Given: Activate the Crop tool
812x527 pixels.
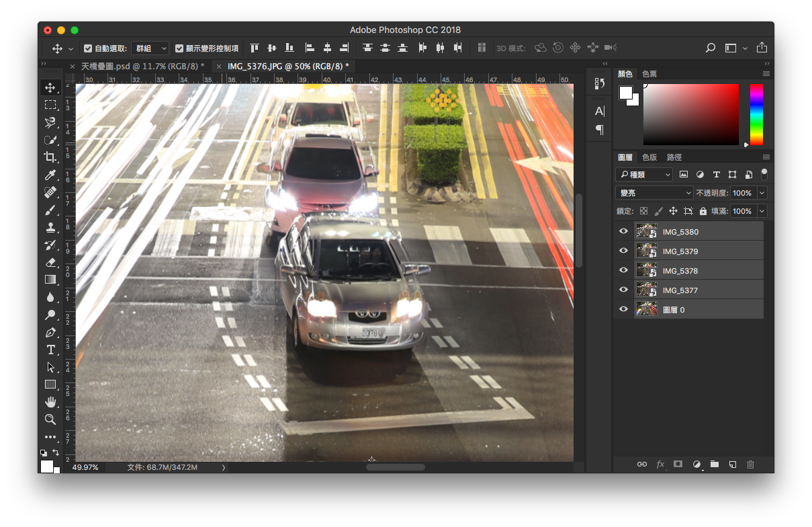Looking at the screenshot, I should [x=50, y=157].
